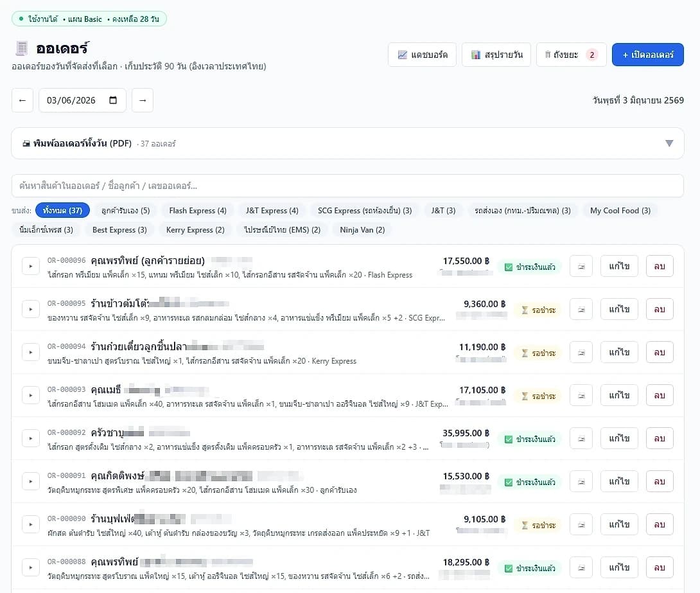Toggle ชำระเงินแล้ว status on order OR-000092
The width and height of the screenshot is (700, 593).
(530, 439)
